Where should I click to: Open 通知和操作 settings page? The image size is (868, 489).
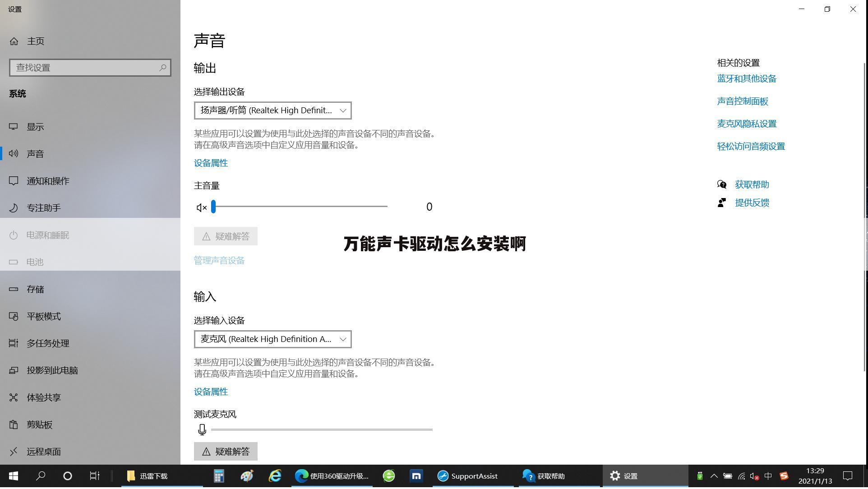(48, 181)
